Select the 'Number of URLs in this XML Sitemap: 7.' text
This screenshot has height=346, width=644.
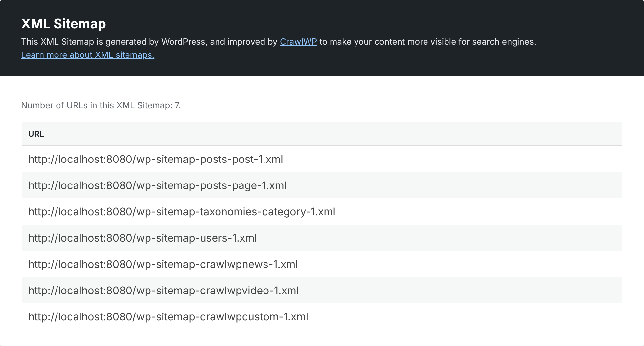[x=101, y=105]
